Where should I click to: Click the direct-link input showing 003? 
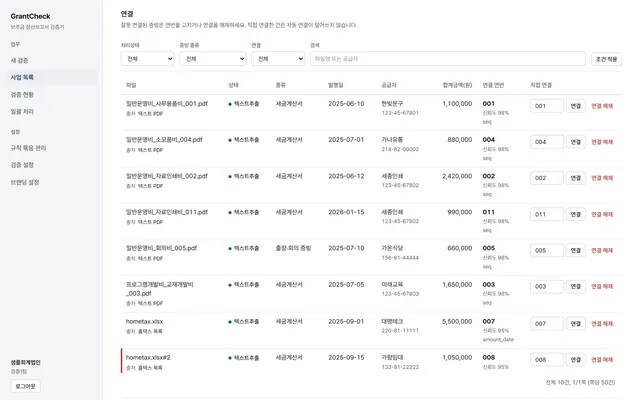pos(547,287)
